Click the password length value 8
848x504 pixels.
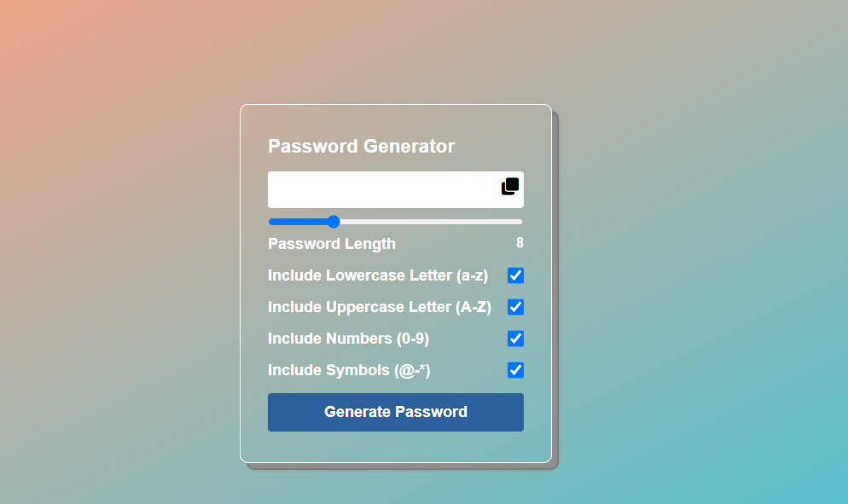tap(520, 243)
